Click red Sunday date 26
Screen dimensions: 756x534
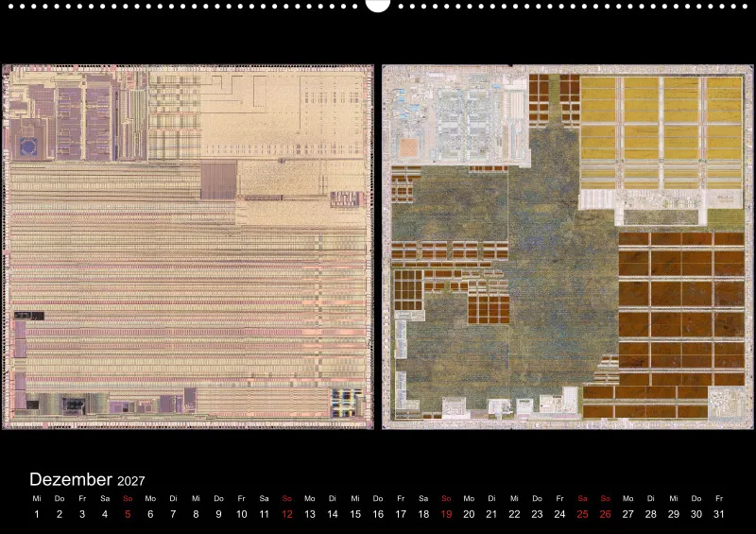tap(605, 514)
